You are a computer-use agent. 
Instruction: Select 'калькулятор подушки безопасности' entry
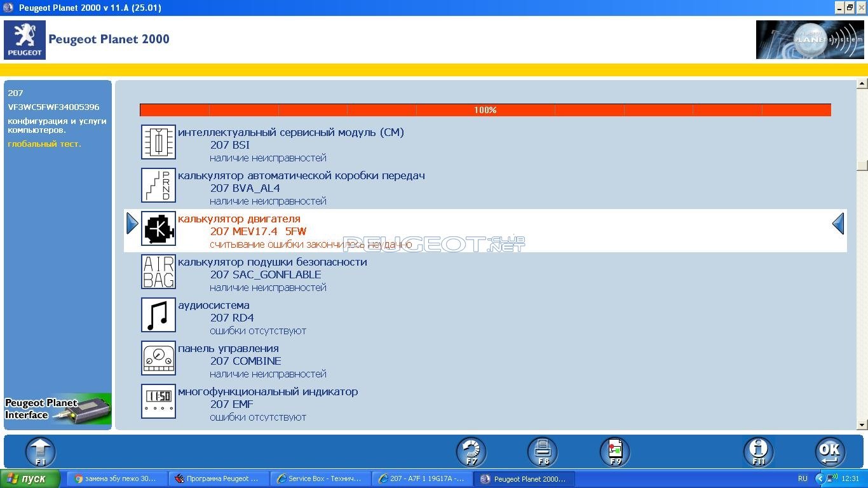(273, 262)
